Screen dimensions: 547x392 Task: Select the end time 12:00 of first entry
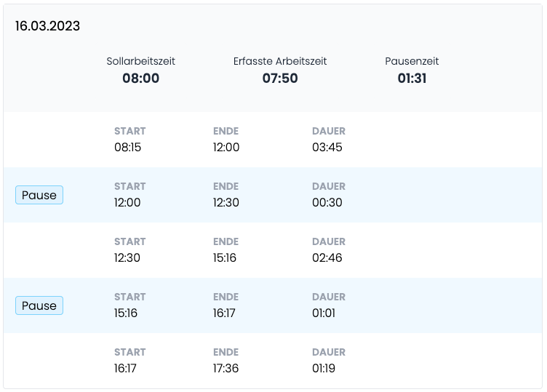click(x=226, y=147)
